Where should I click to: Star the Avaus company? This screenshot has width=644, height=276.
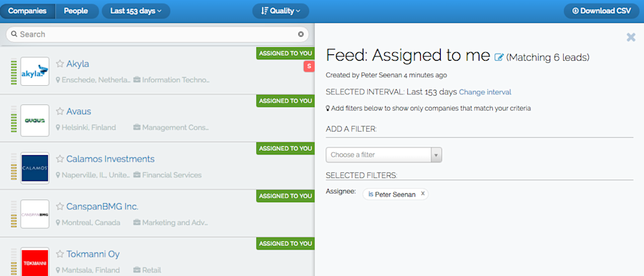[x=60, y=112]
